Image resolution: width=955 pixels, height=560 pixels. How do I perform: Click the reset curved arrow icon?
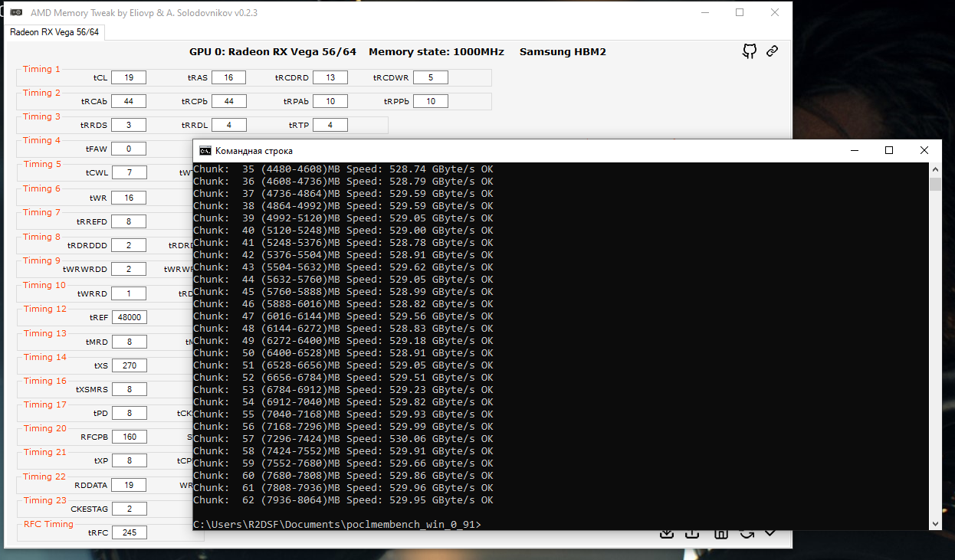tap(746, 534)
